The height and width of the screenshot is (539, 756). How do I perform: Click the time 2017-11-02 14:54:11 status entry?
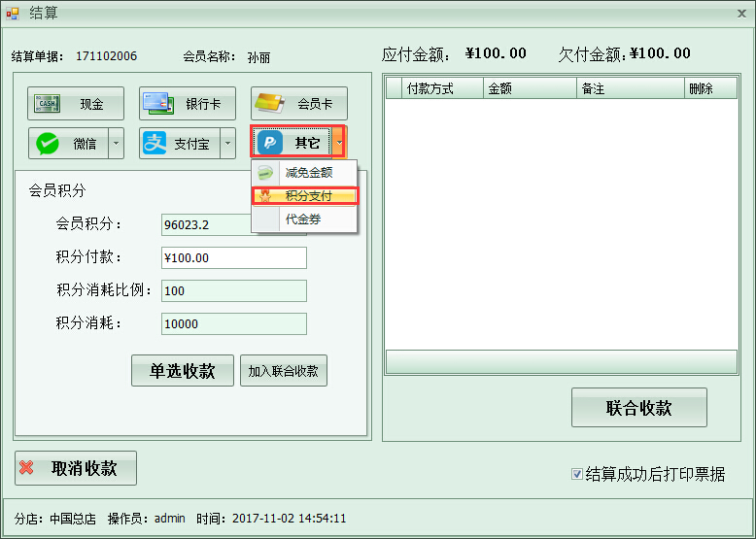coord(271,519)
